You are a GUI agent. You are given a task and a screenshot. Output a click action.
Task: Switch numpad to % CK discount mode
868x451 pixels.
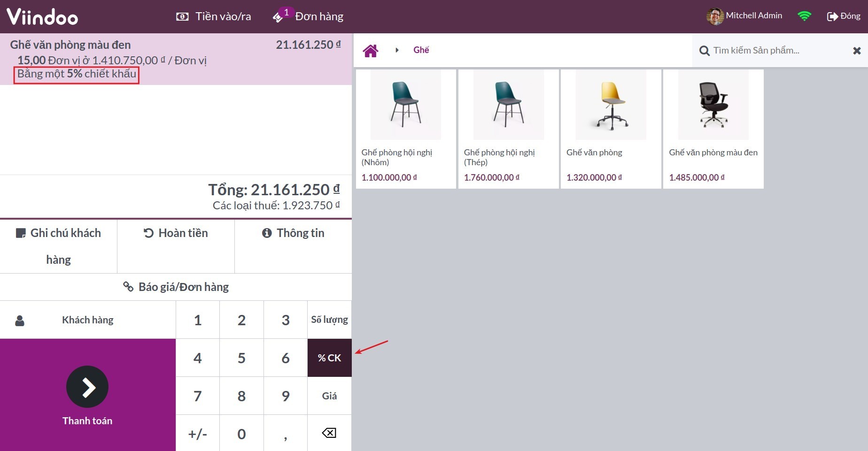point(330,358)
